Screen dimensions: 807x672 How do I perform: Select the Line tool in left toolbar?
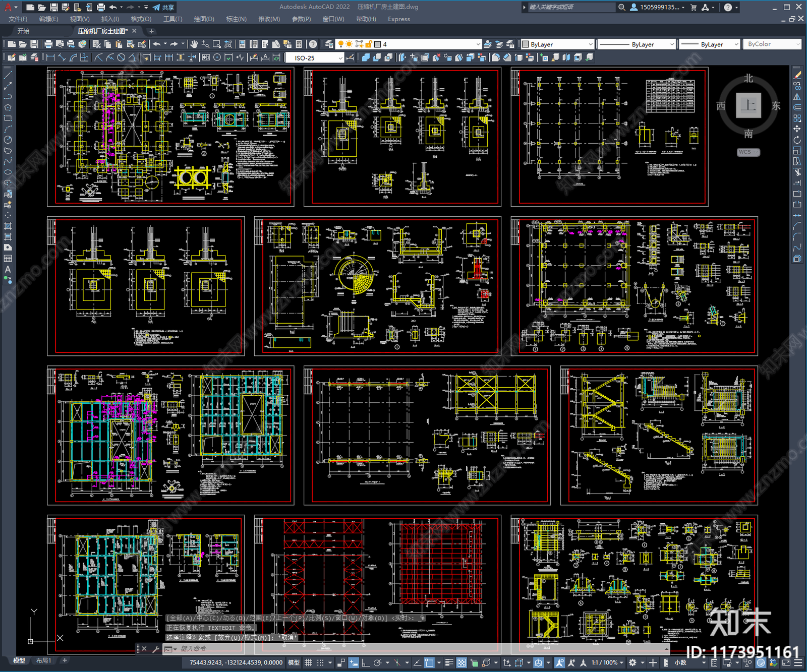(x=8, y=75)
